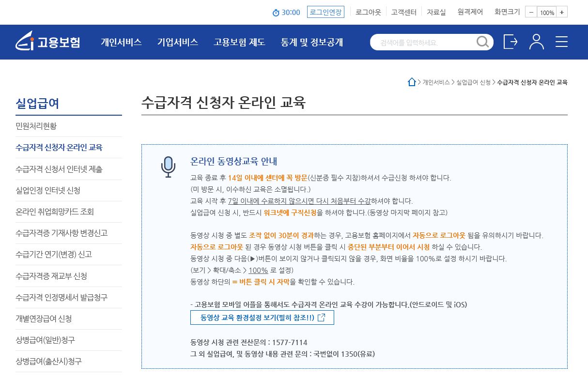Select 수급자격 신청자 온라인 교육 in sidebar
Viewport: 588px width, 378px height.
68,147
